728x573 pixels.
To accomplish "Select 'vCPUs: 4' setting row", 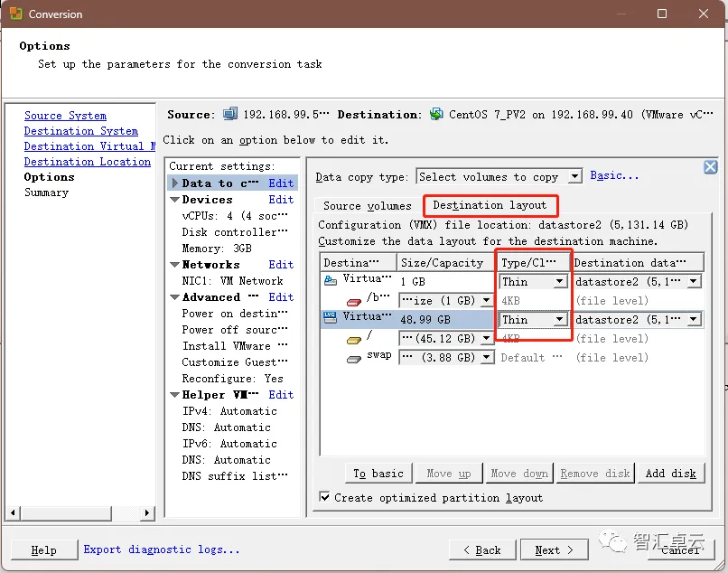I will (235, 216).
